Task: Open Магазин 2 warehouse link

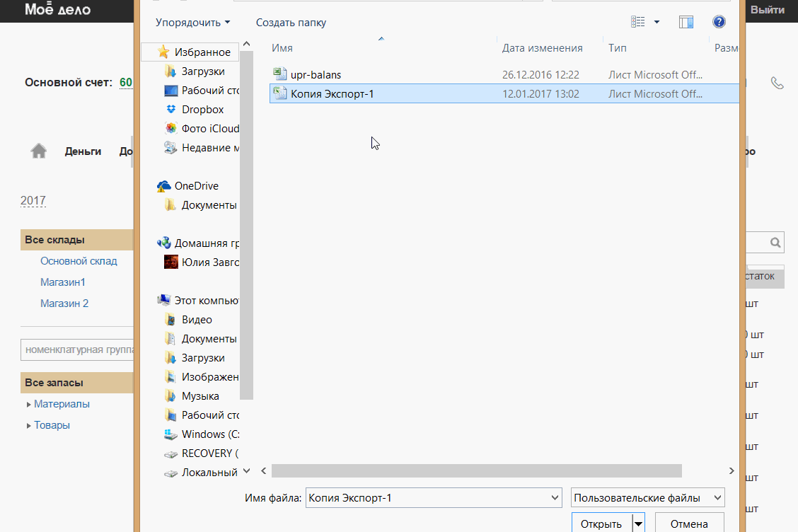Action: (64, 303)
